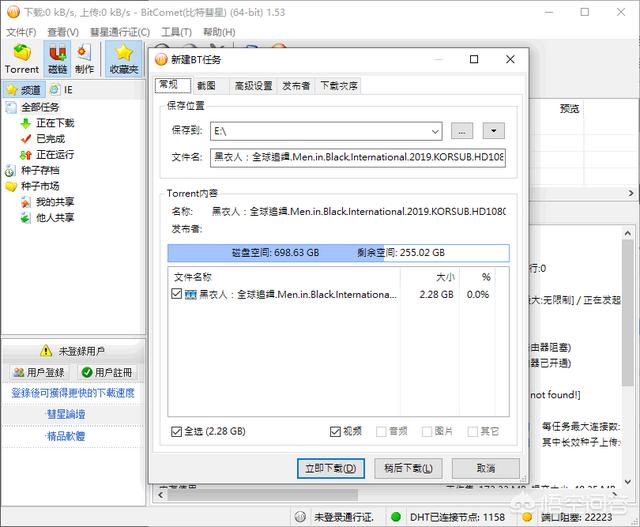Click the detail panel scroll down arrow
The width and height of the screenshot is (640, 527).
628,481
